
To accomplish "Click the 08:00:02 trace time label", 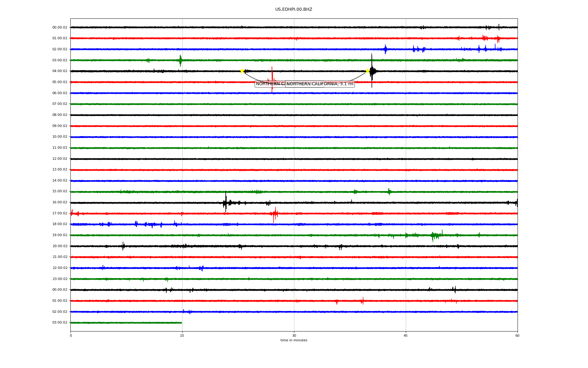I will 60,115.
